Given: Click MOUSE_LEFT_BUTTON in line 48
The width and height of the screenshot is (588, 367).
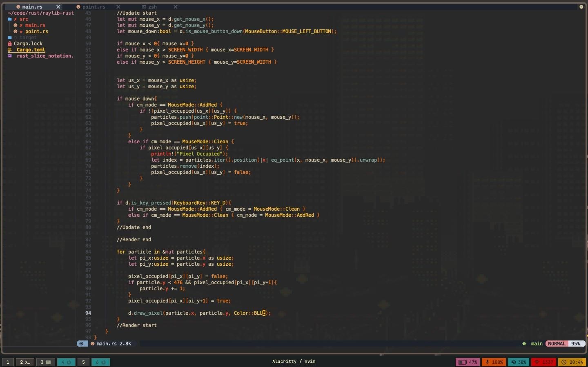Looking at the screenshot, I should click(x=307, y=31).
